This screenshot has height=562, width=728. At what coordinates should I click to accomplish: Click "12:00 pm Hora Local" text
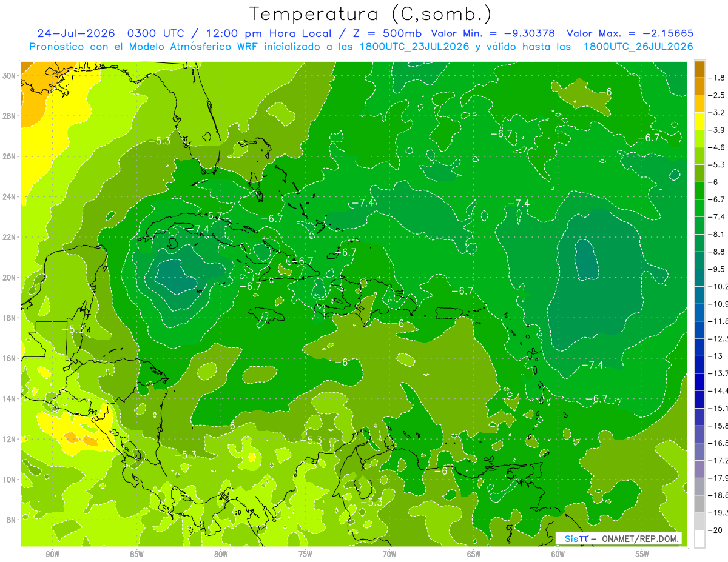pyautogui.click(x=269, y=33)
